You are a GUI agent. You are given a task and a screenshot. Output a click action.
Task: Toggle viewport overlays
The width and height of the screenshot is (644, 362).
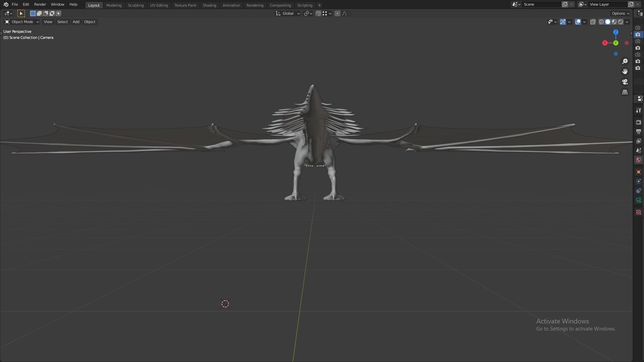(578, 22)
